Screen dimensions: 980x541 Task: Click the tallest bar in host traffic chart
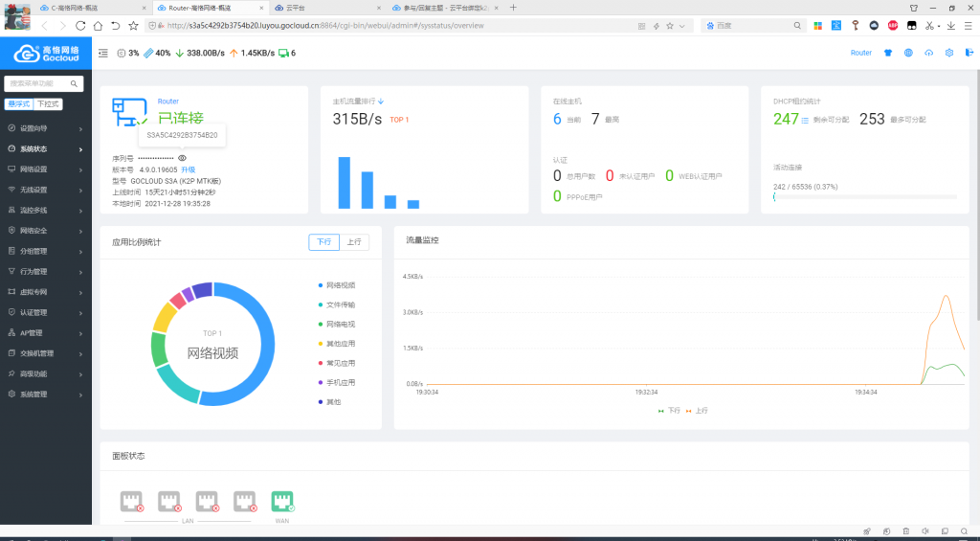(x=344, y=183)
